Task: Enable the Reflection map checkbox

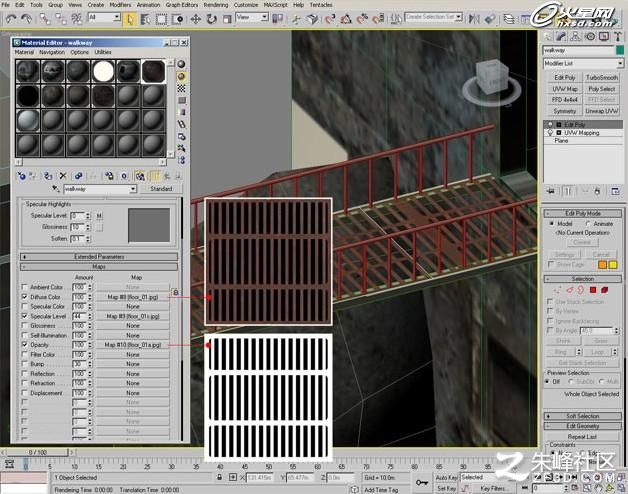Action: tap(24, 373)
